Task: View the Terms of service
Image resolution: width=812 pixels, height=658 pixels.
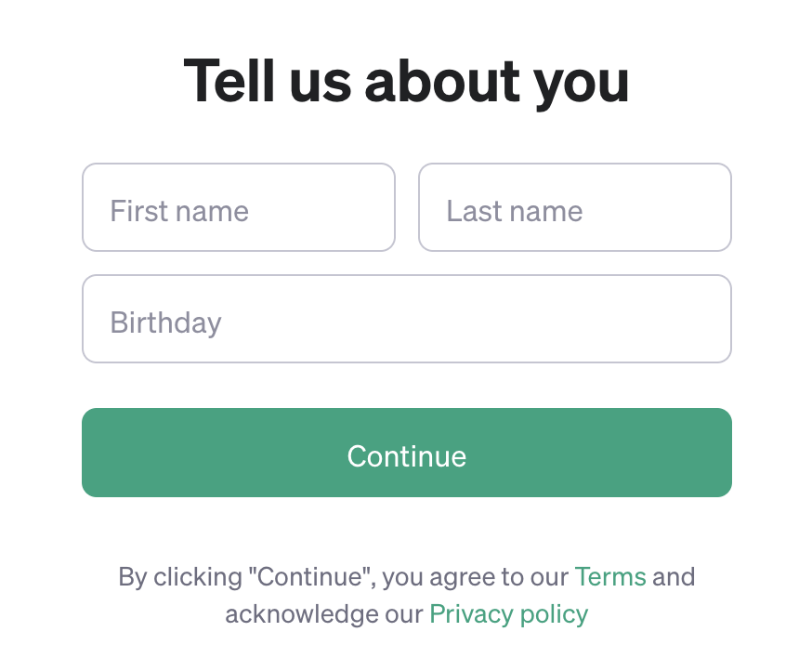Action: 610,577
